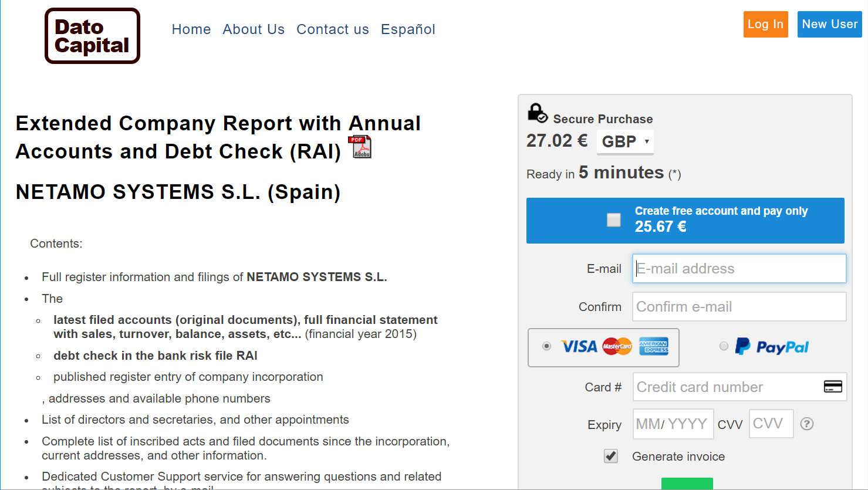The height and width of the screenshot is (490, 868).
Task: Go to the Home menu item
Action: [191, 29]
